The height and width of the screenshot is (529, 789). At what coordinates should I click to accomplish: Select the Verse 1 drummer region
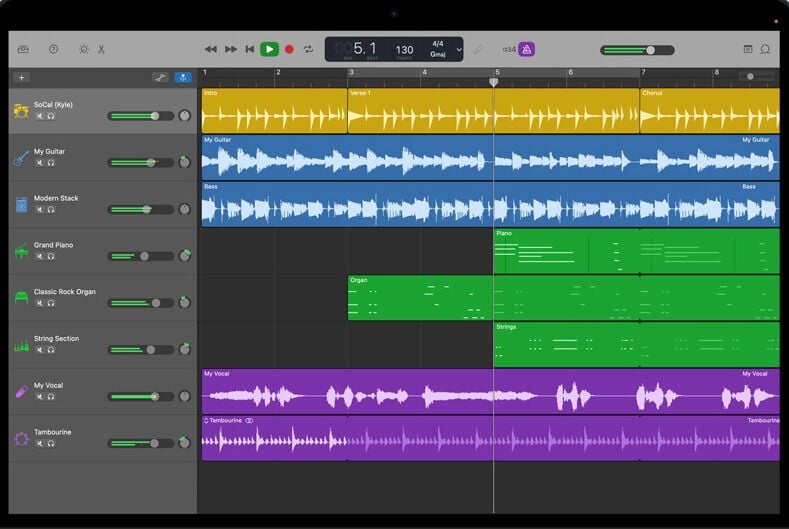493,111
